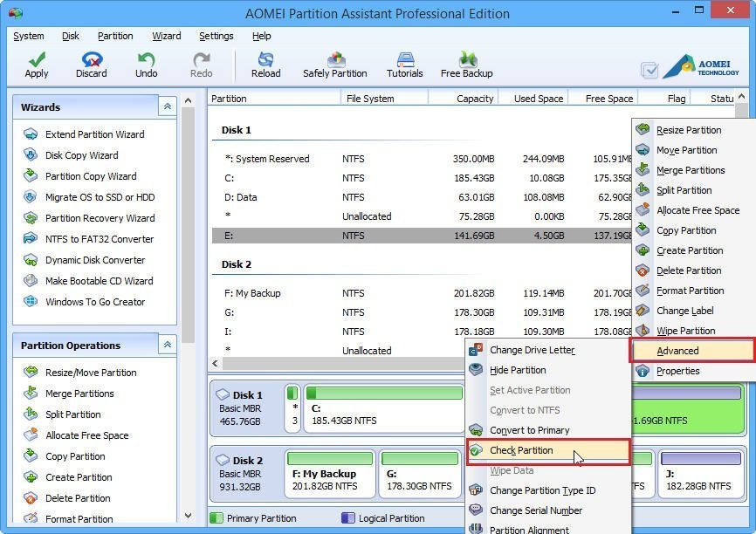
Task: Open Safely Partition from the toolbar
Action: (334, 64)
